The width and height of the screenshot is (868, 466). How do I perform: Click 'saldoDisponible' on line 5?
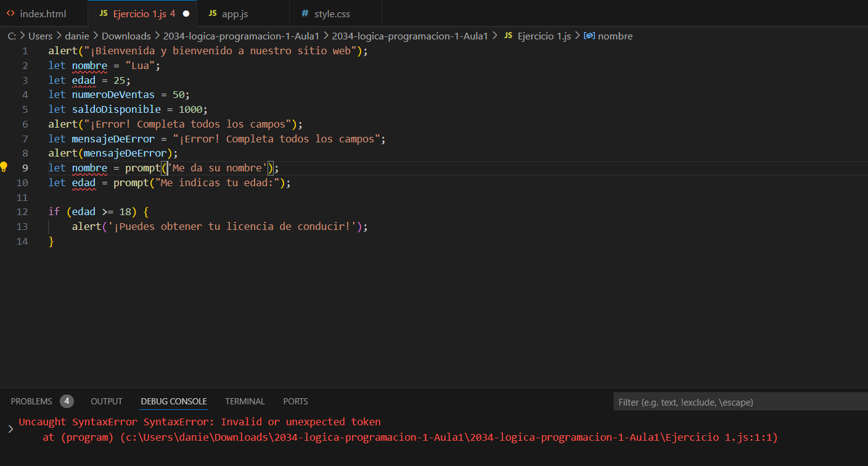point(117,109)
